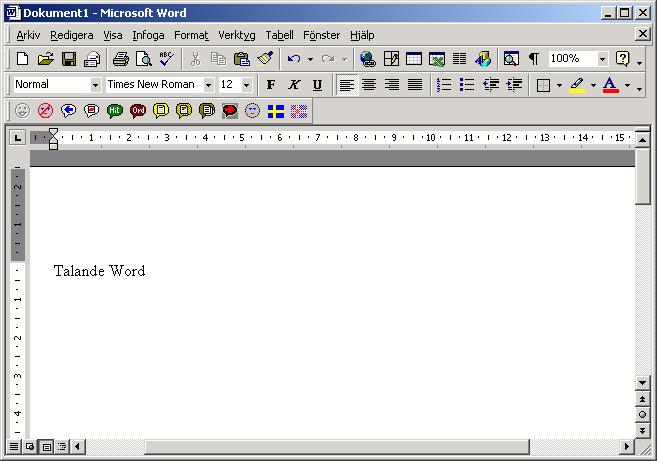Open the Infoga menu
Viewport: 657px width, 461px height.
148,35
